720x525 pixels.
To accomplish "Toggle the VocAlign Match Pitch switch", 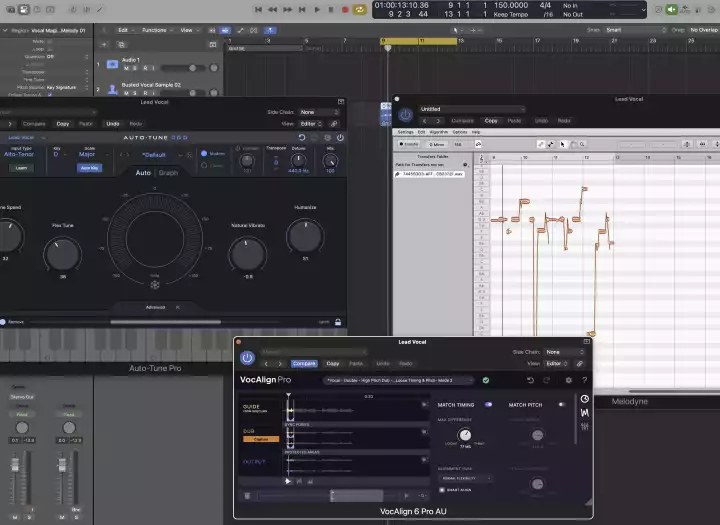I will (562, 405).
